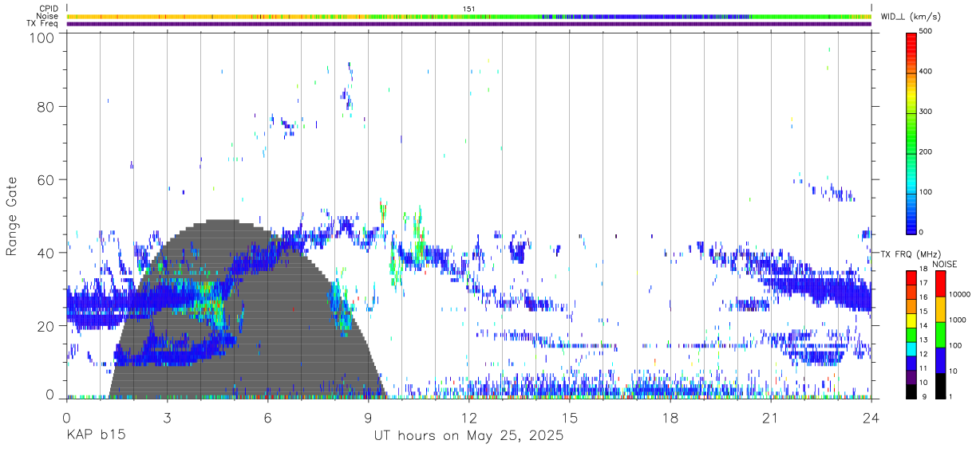
Task: Click the multicolored Noise strip
Action: coord(469,16)
